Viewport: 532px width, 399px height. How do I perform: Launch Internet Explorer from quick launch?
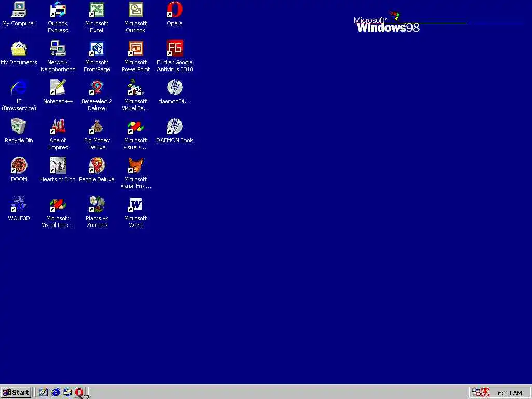tap(55, 393)
